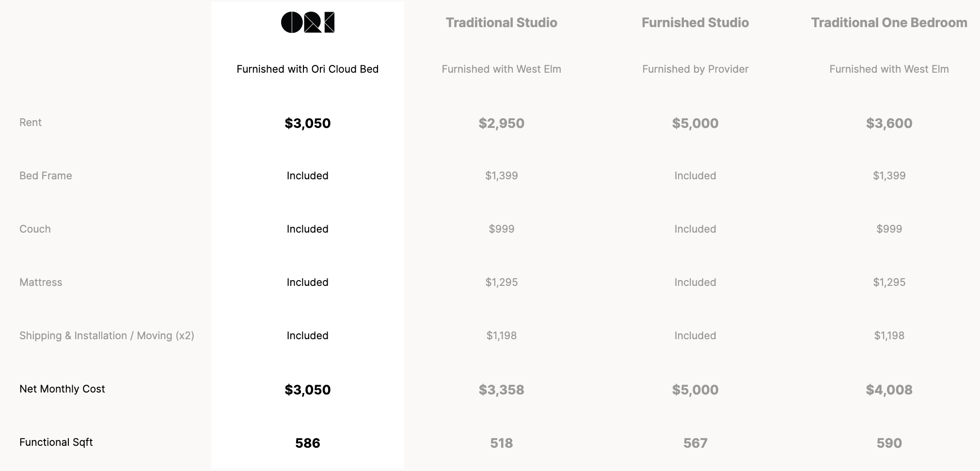
Task: Click the Furnished Studio rent $5,000
Action: pos(695,124)
